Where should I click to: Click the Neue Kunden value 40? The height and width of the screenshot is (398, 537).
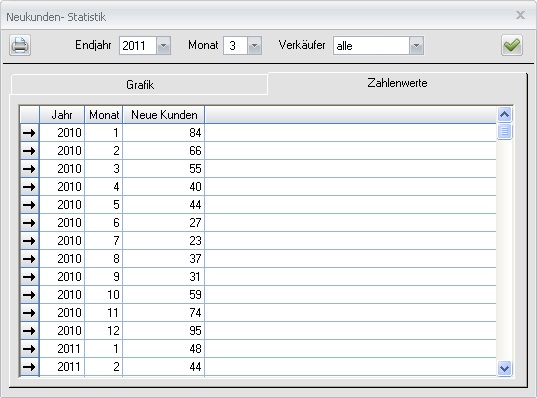(x=164, y=187)
